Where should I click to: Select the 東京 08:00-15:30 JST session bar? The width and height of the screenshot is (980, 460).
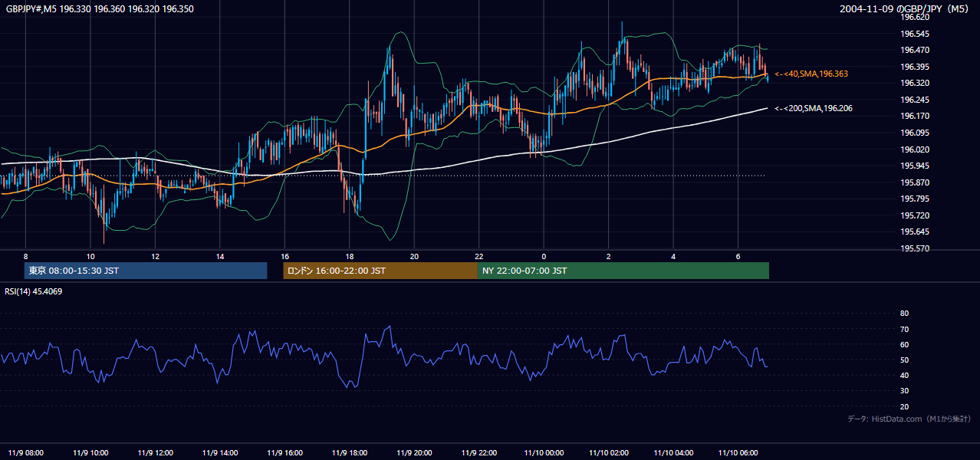click(x=146, y=271)
